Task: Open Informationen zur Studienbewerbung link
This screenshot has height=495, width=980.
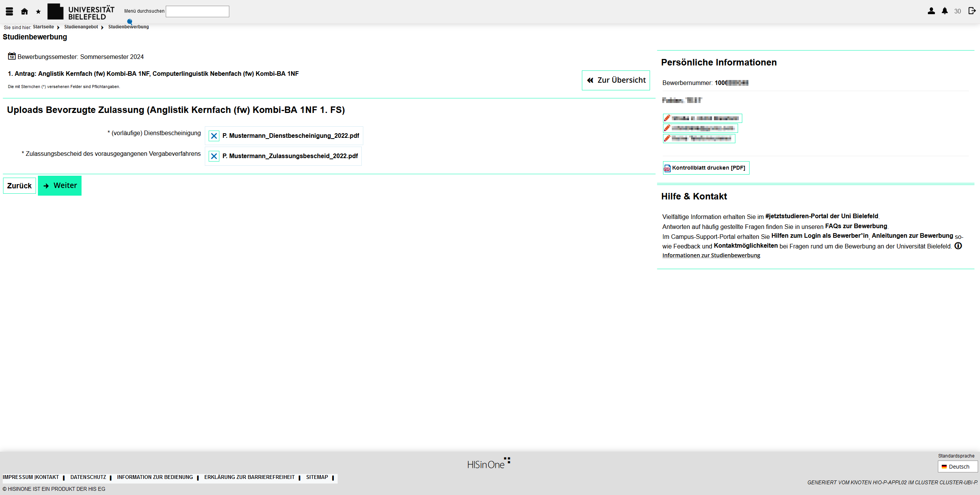Action: point(711,255)
